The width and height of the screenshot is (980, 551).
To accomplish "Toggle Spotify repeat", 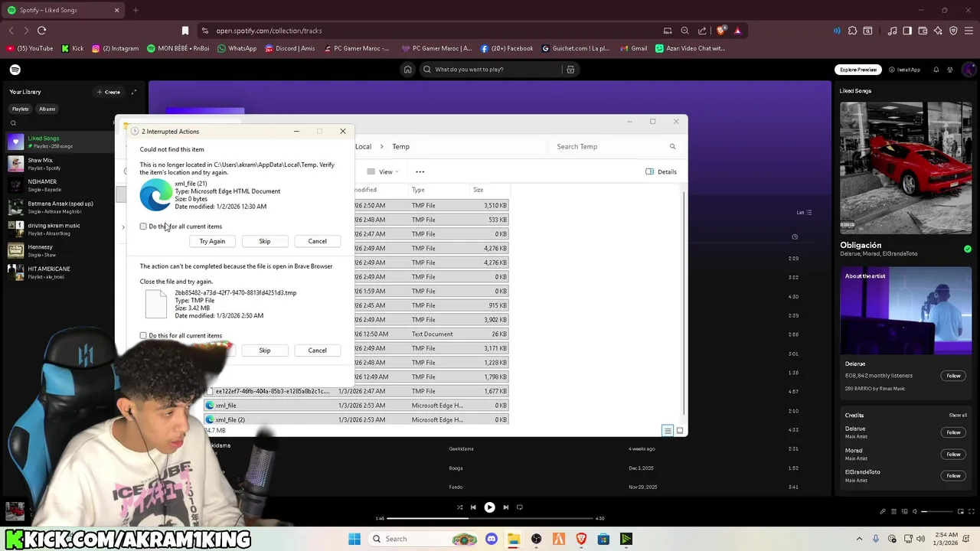I will pyautogui.click(x=520, y=507).
